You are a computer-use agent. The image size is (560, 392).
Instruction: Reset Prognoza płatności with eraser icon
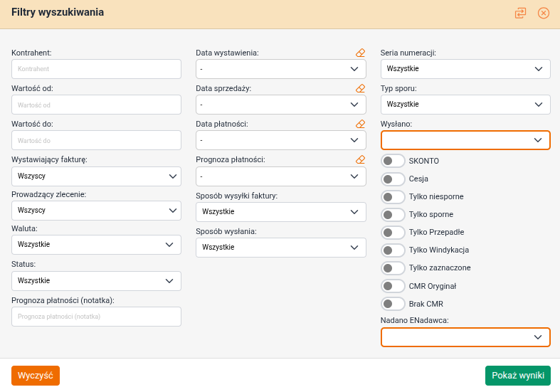click(360, 159)
